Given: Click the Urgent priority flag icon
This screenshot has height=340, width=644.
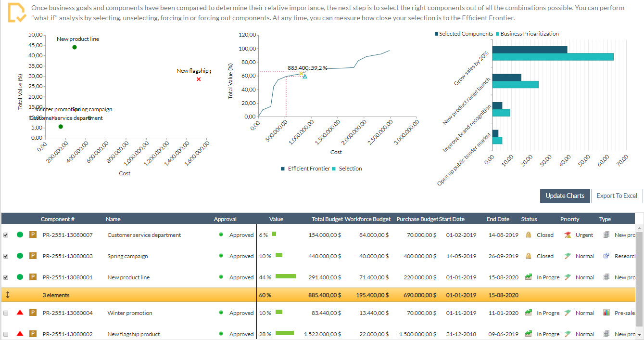Looking at the screenshot, I should (568, 235).
